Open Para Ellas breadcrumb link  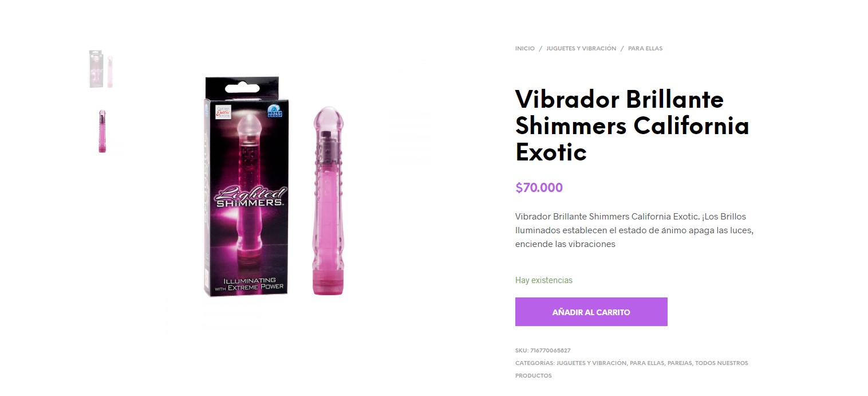point(645,49)
